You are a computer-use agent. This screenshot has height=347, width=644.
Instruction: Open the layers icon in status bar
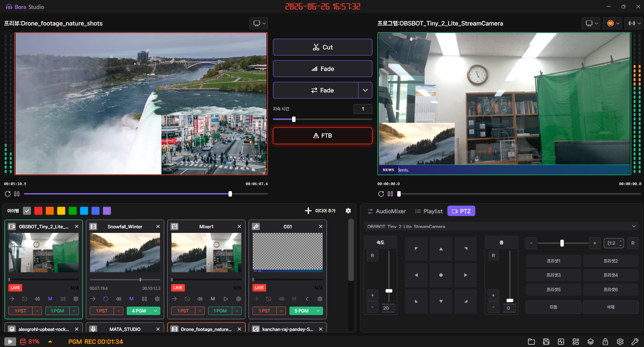pyautogui.click(x=591, y=342)
